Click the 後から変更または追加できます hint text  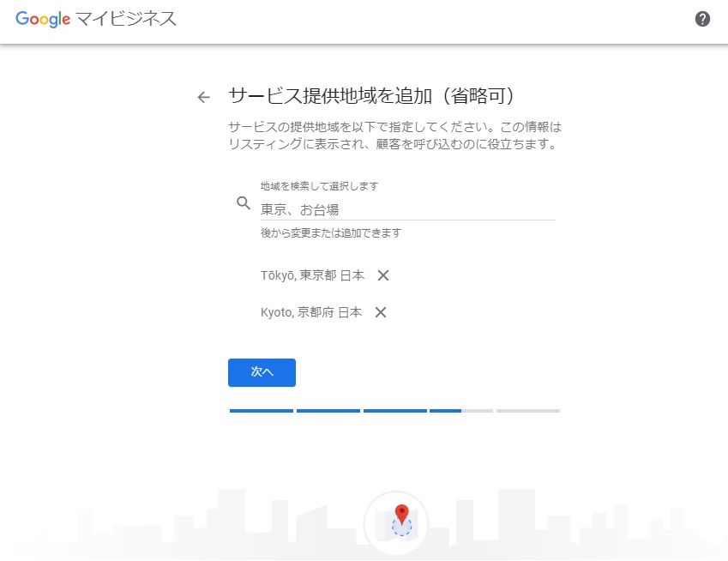coord(331,232)
